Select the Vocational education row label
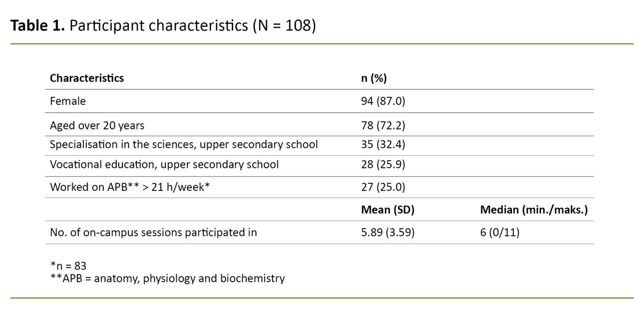The width and height of the screenshot is (644, 316). coord(164,164)
